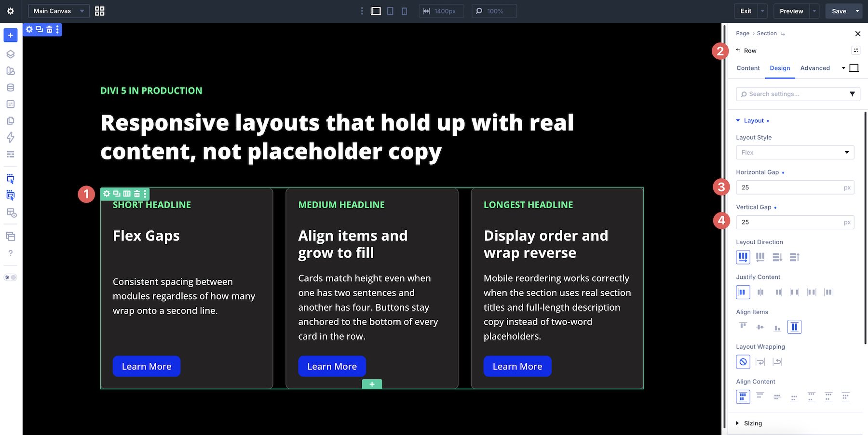This screenshot has width=868, height=435.
Task: Open the Content tab
Action: pos(748,68)
